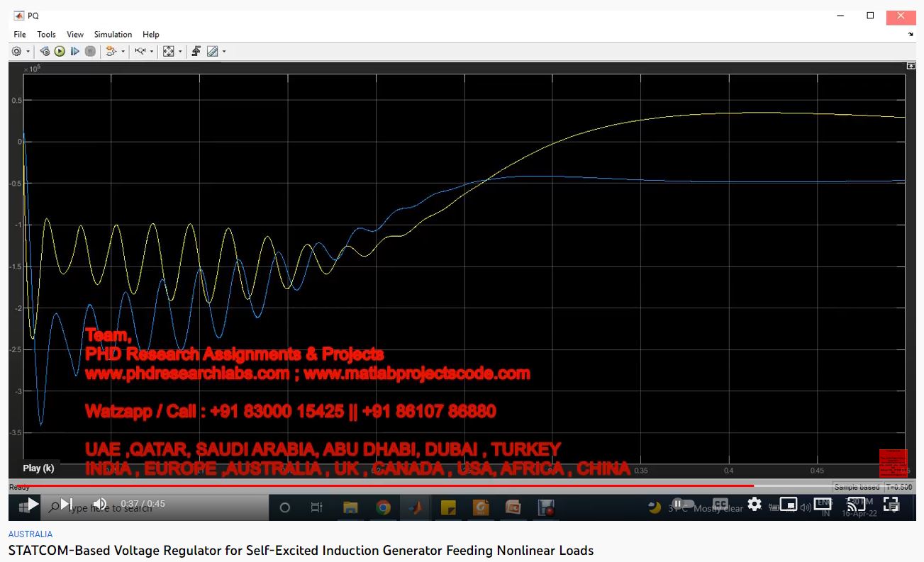The image size is (924, 562).
Task: Click the red video progress bar
Action: [x=383, y=486]
